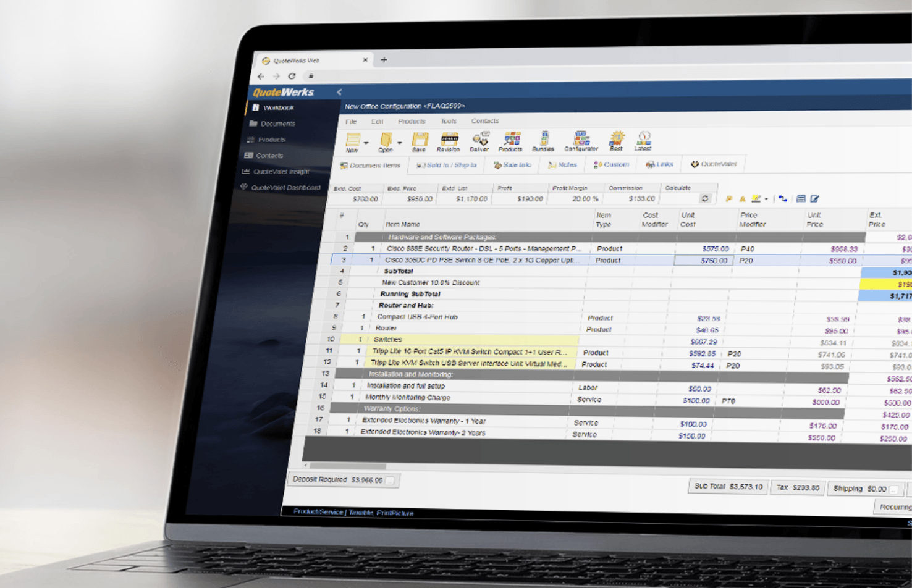Click the Recurring button at the bottom
Viewport: 912px width, 588px height.
click(x=893, y=507)
